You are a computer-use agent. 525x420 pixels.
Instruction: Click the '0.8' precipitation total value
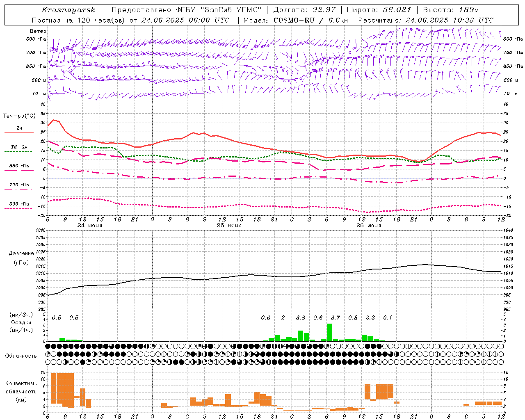point(353,317)
